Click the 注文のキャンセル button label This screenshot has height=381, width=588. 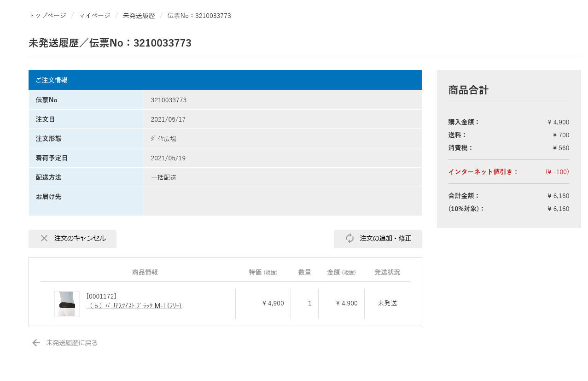(x=80, y=238)
